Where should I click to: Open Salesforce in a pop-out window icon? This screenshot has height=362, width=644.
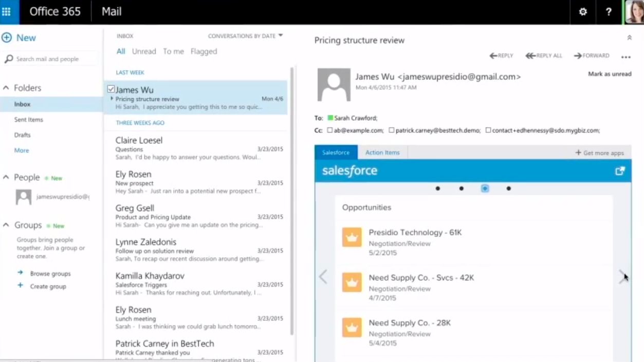tap(620, 171)
